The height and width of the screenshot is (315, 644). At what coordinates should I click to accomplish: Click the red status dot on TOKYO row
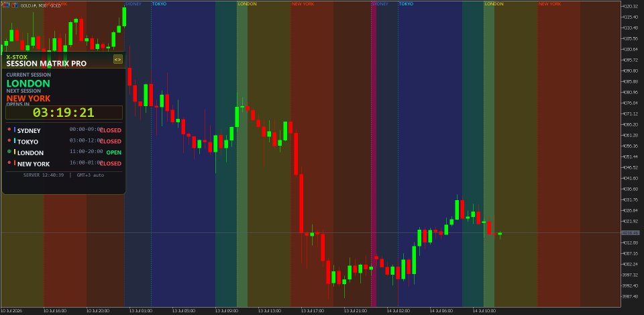pyautogui.click(x=9, y=140)
